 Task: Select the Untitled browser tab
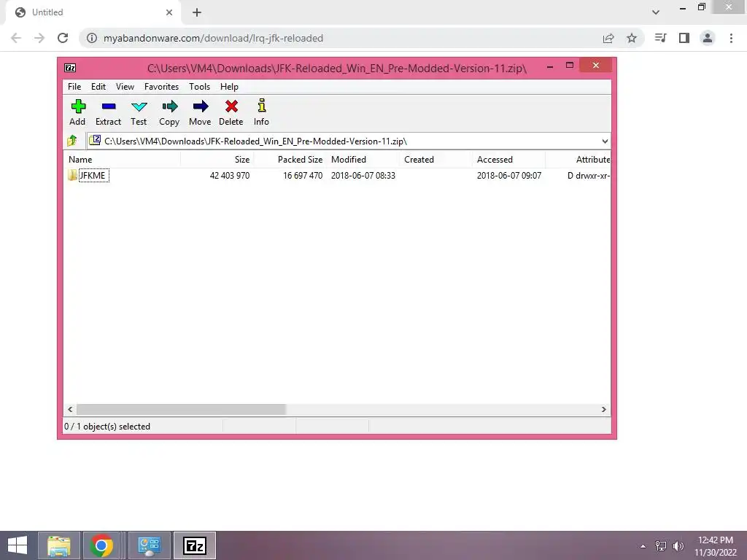click(x=94, y=12)
